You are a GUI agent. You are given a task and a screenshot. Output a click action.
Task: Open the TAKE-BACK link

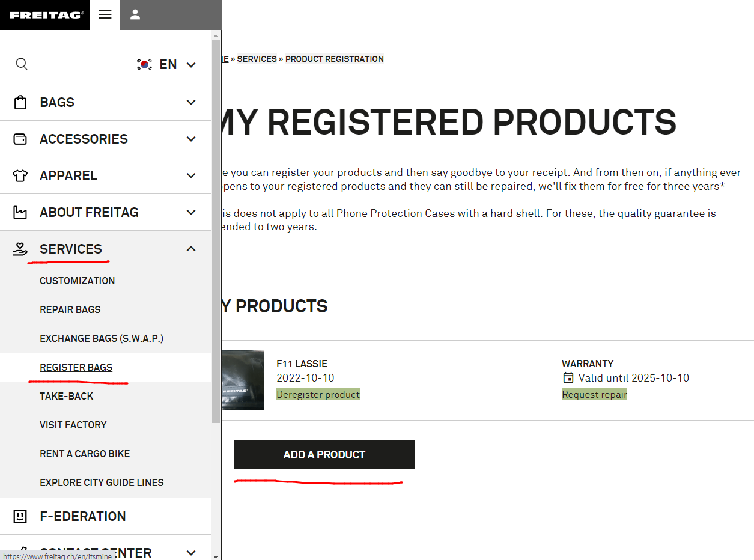click(x=67, y=396)
